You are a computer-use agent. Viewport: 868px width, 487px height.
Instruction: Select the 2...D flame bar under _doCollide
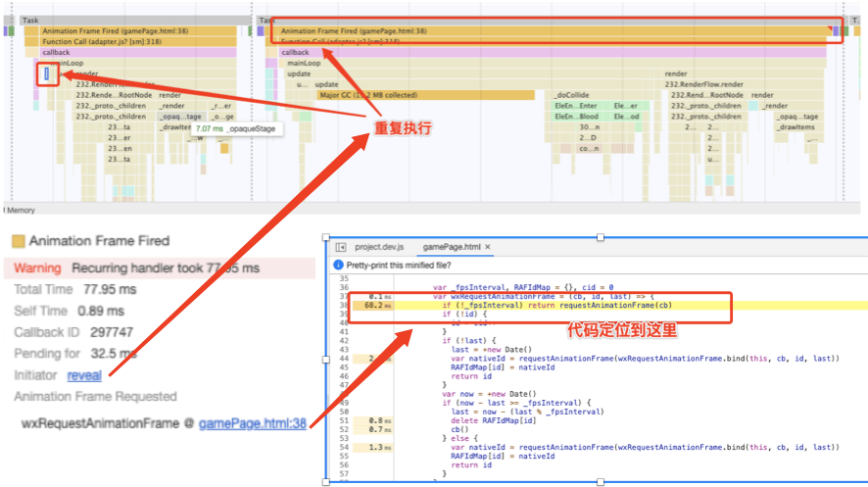(x=588, y=138)
